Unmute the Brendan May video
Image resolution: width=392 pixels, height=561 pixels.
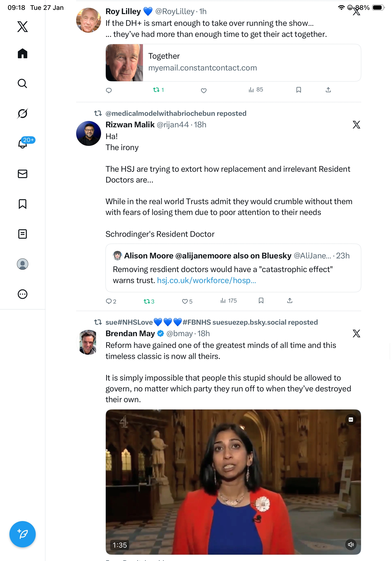pos(351,544)
